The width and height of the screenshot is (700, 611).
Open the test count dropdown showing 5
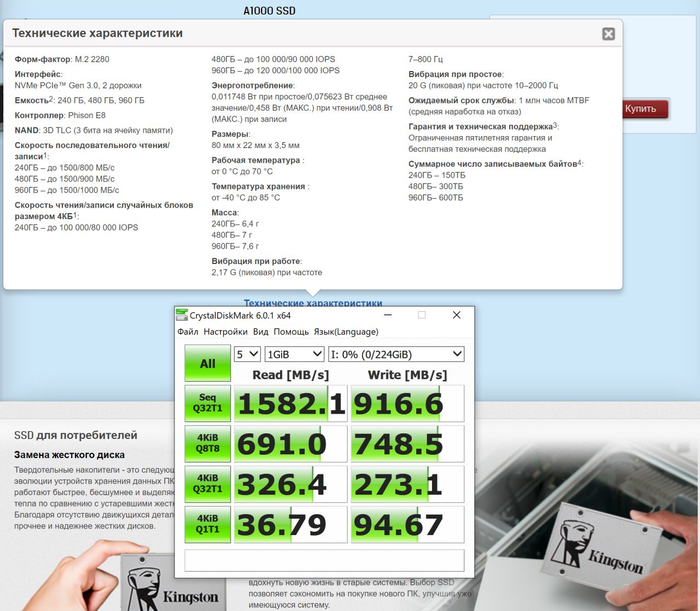[x=247, y=354]
